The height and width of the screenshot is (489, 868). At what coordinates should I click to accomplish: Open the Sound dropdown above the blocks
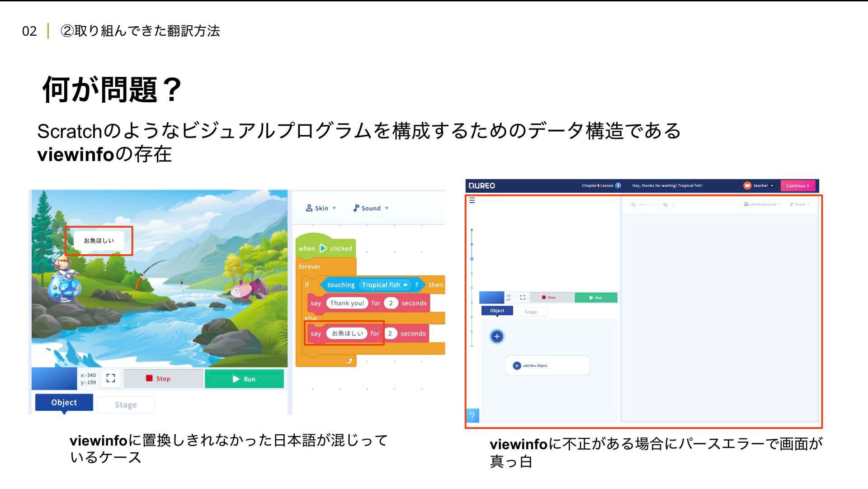[x=371, y=208]
